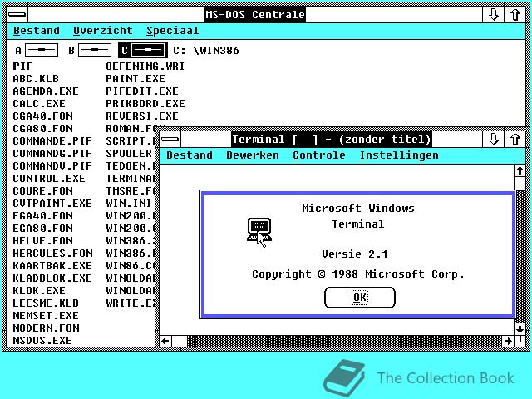This screenshot has height=399, width=532.
Task: Open Terminal window system menu box
Action: pyautogui.click(x=170, y=139)
